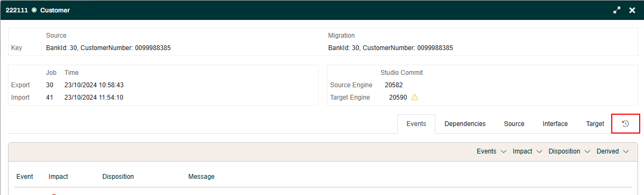Screen dimensions: 644x195
Task: Close the Customer 222111 dialog
Action: click(632, 10)
